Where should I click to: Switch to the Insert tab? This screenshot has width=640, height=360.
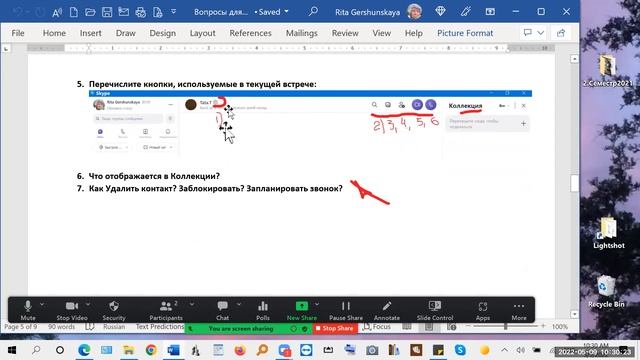(91, 33)
